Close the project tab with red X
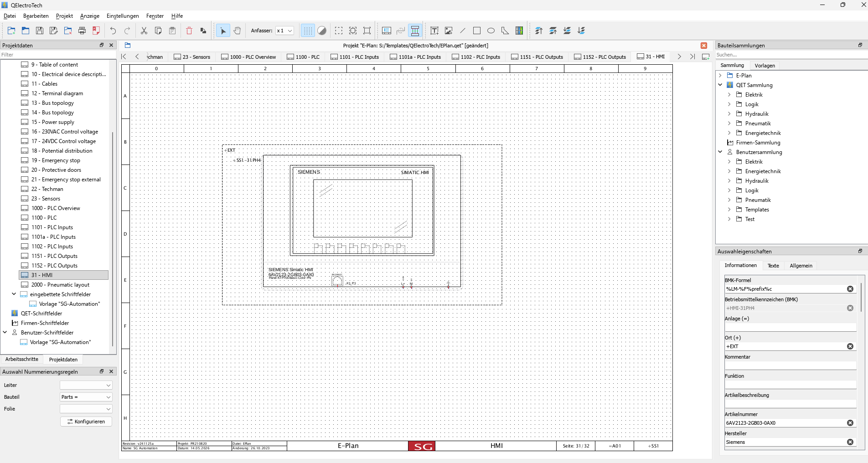The height and width of the screenshot is (463, 868). (x=704, y=46)
